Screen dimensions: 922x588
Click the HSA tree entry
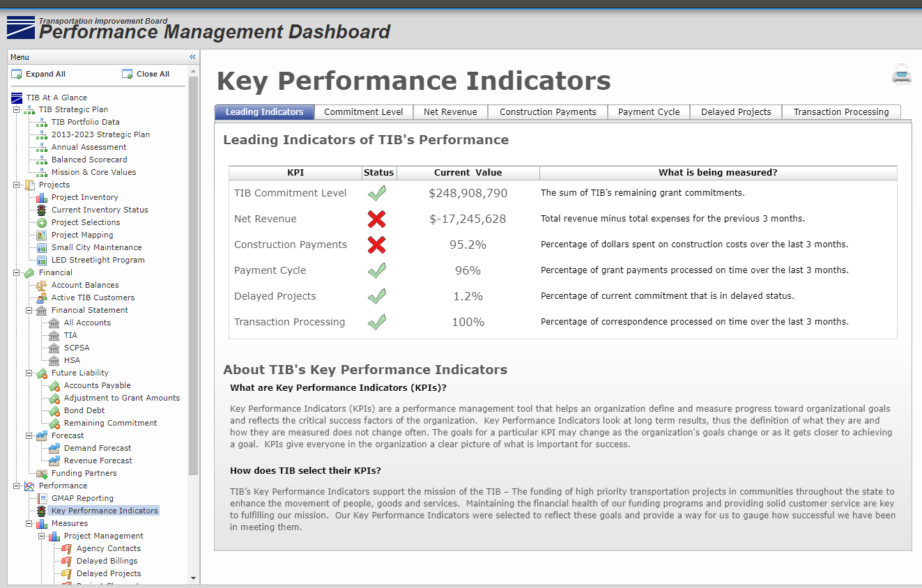point(72,360)
